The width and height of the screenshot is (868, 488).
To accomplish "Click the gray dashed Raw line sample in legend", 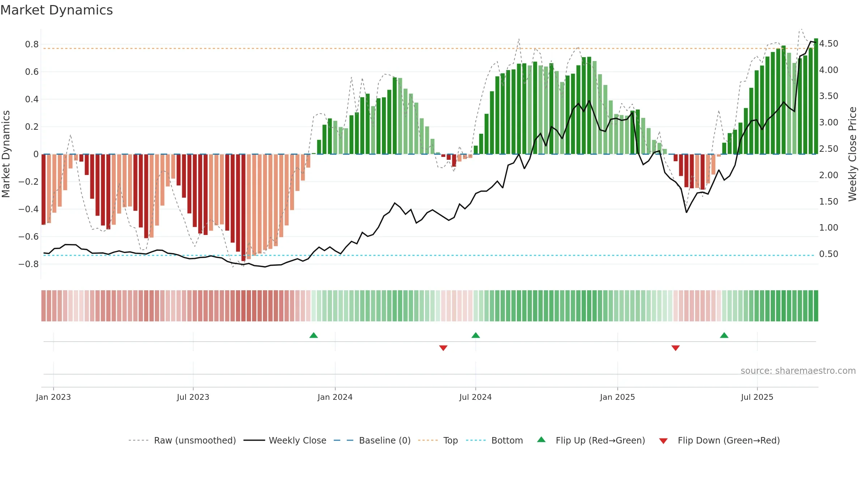I will pyautogui.click(x=139, y=440).
